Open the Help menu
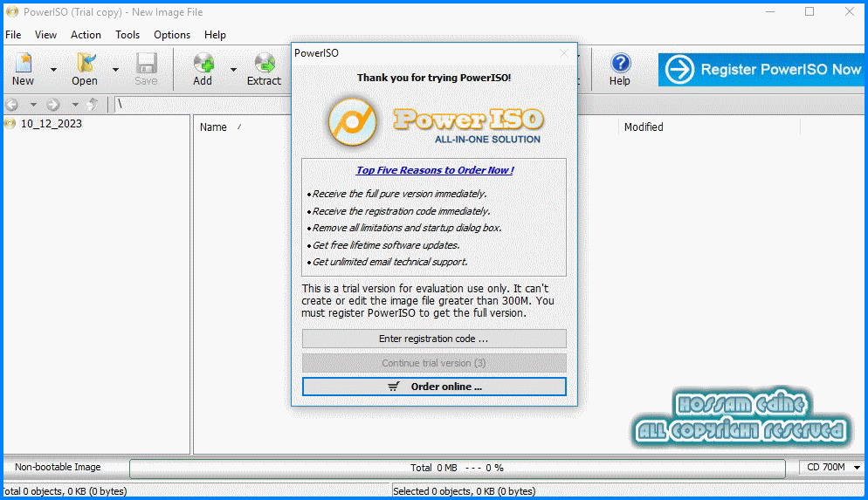The width and height of the screenshot is (868, 500). coord(215,35)
